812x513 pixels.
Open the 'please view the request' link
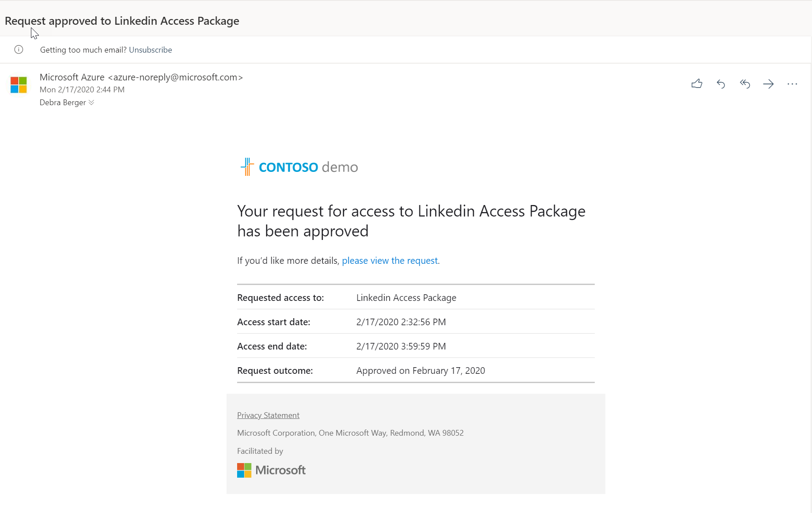point(390,261)
